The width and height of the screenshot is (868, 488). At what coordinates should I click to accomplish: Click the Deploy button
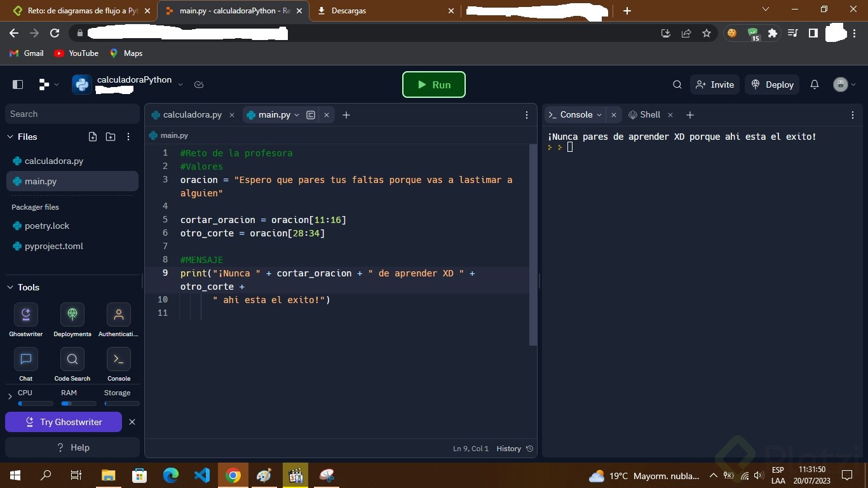coord(773,85)
